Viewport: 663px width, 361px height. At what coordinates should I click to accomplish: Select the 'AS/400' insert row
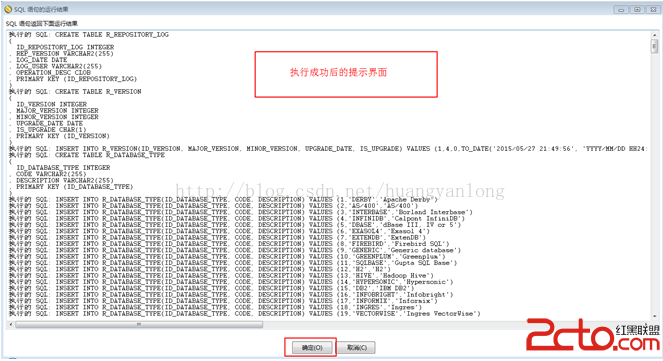point(214,206)
